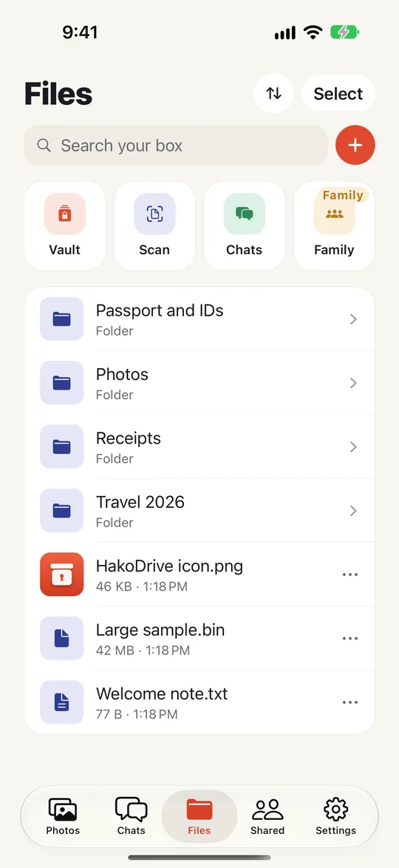Focus the Search your box field

pos(176,145)
